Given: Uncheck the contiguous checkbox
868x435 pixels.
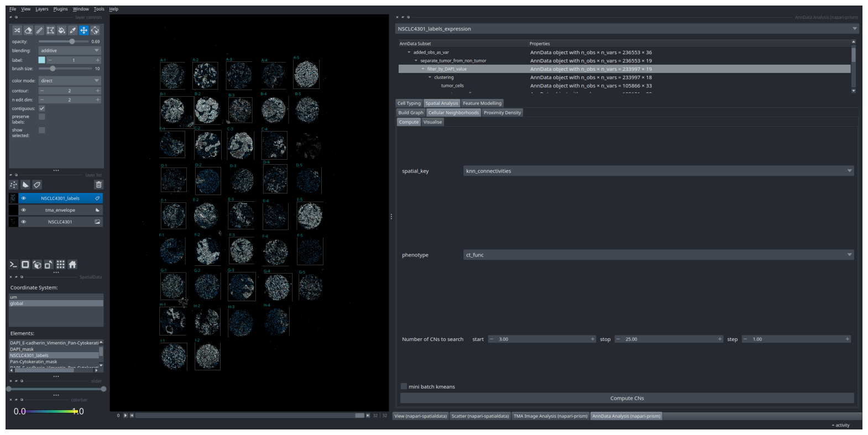Looking at the screenshot, I should (41, 108).
